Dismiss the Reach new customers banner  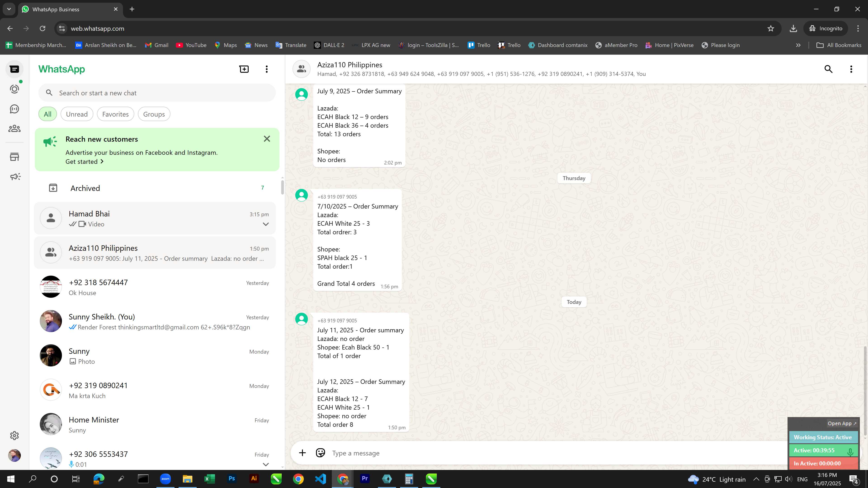click(267, 139)
